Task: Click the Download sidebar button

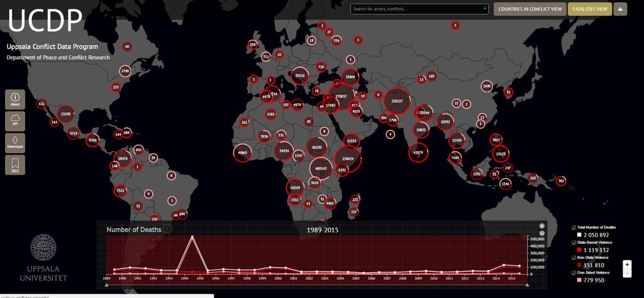Action: [15, 143]
